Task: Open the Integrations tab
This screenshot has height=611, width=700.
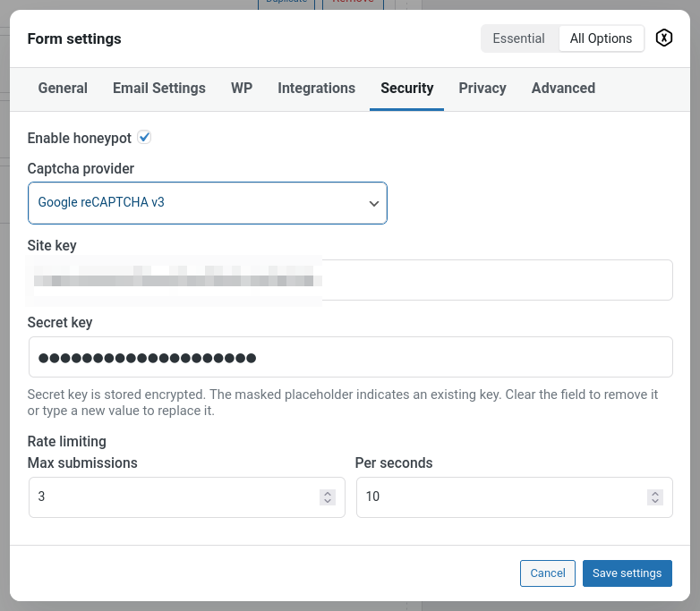Action: coord(316,88)
